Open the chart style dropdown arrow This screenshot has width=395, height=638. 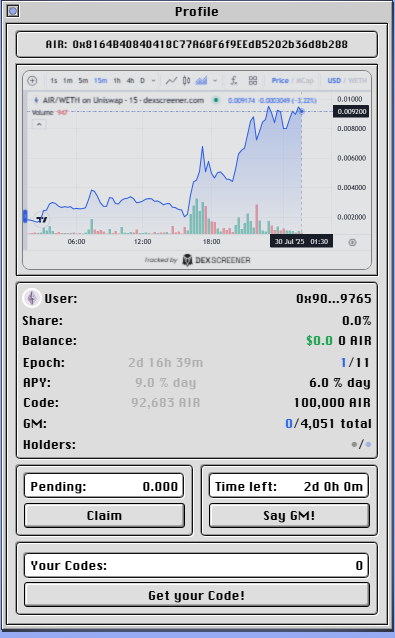click(x=215, y=81)
